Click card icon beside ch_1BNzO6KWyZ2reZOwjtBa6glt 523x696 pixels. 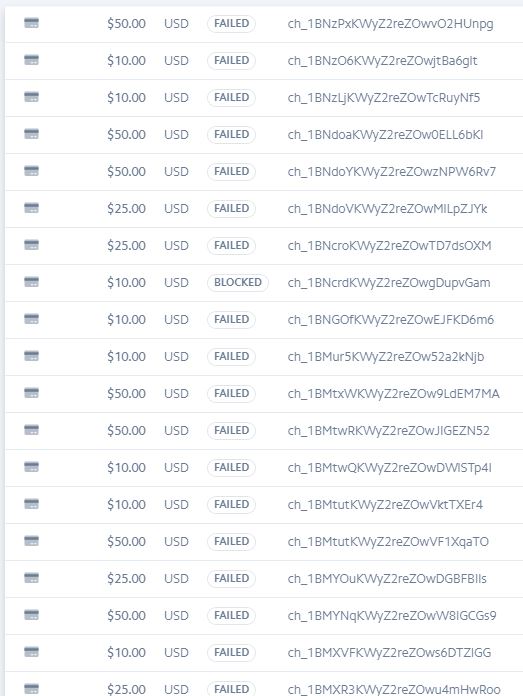tap(31, 60)
